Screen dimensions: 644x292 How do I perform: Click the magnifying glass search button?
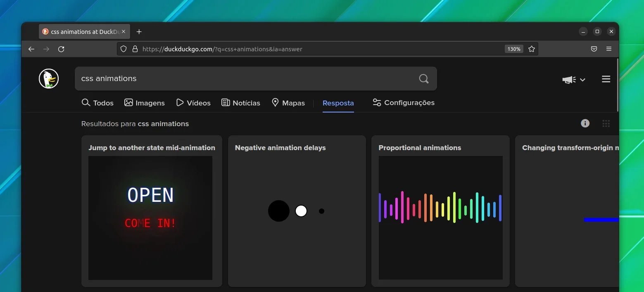click(424, 79)
